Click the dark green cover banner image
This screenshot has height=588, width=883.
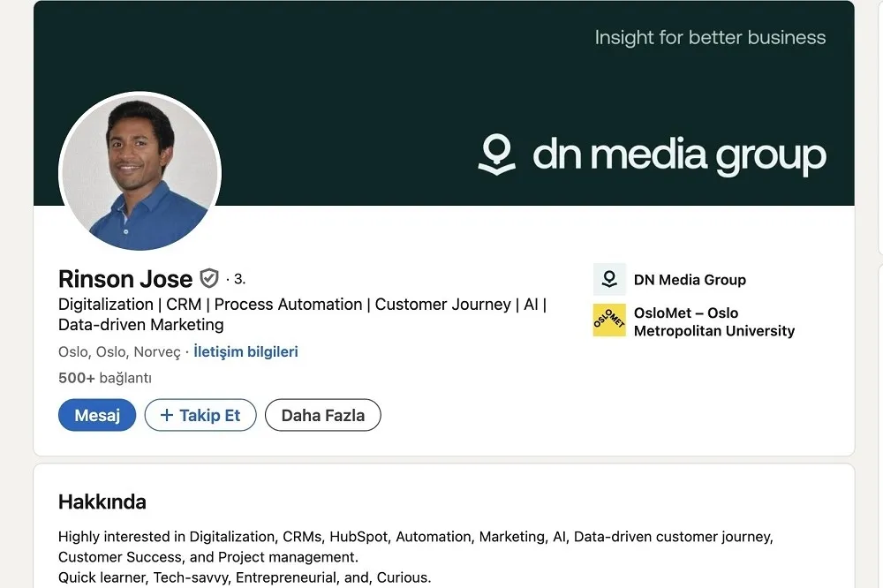pos(444,103)
